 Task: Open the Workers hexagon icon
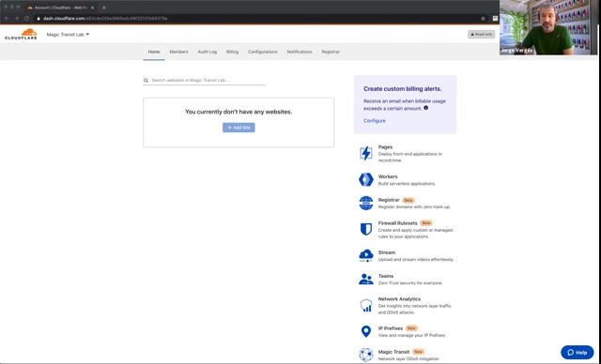coord(366,179)
